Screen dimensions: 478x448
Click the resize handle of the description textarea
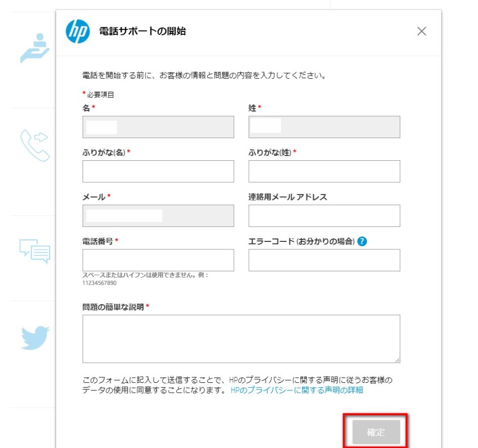point(397,360)
